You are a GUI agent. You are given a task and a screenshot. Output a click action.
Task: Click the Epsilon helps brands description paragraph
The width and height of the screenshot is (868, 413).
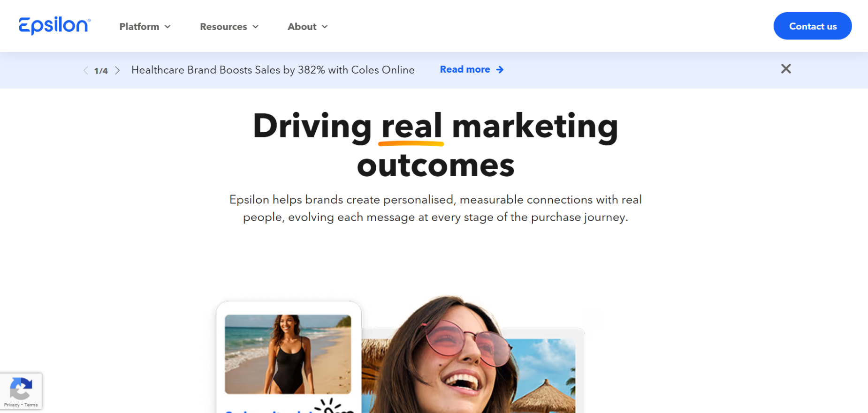(435, 208)
